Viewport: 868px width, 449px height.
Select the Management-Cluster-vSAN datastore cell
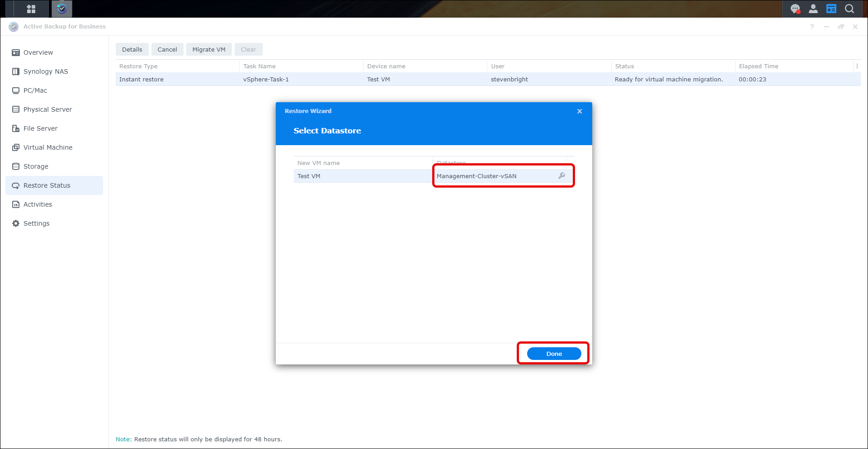pos(493,176)
